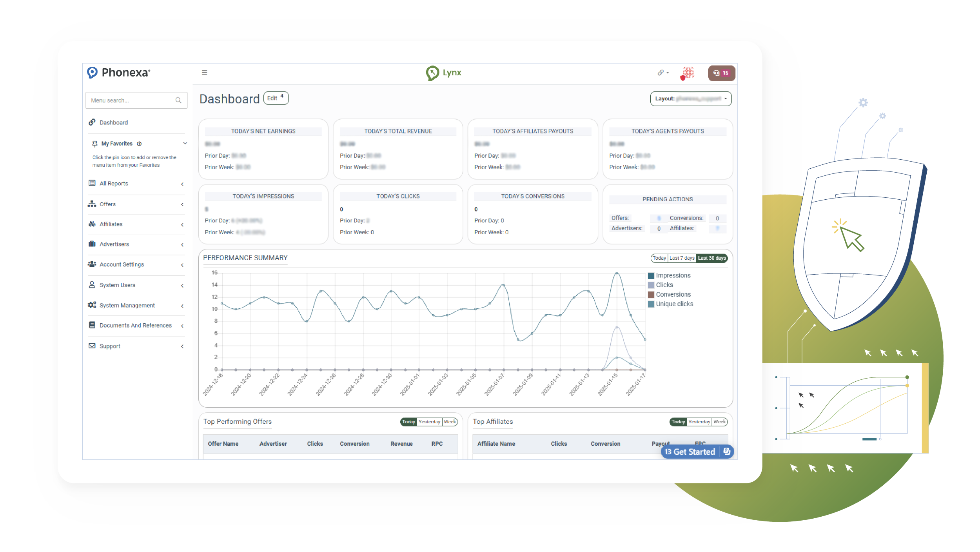
Task: Select Yesterday in Top Performing Offers
Action: pyautogui.click(x=429, y=422)
